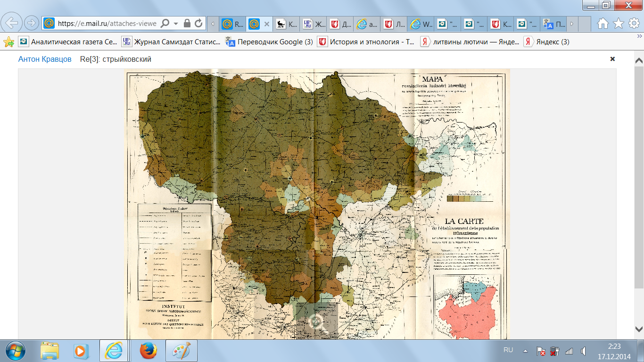Open sender link Антон Кравцов
This screenshot has width=644, height=362.
45,59
